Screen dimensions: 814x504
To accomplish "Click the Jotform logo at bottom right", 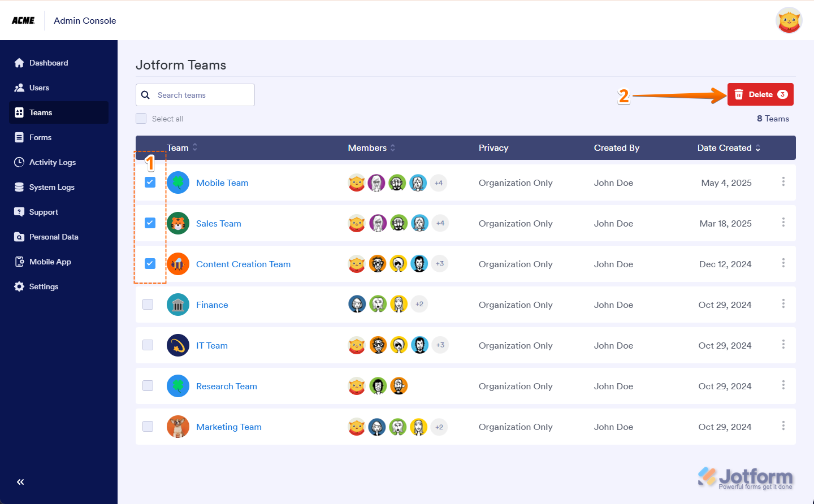I will pyautogui.click(x=746, y=478).
